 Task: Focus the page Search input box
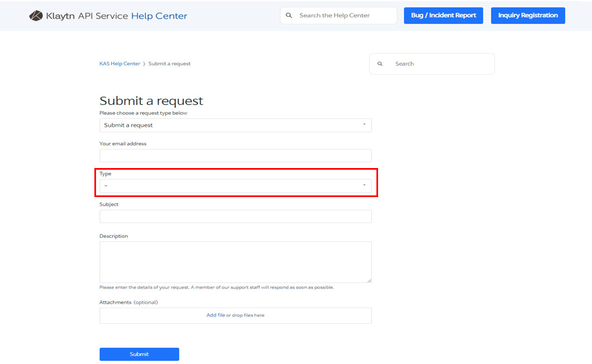pyautogui.click(x=432, y=64)
